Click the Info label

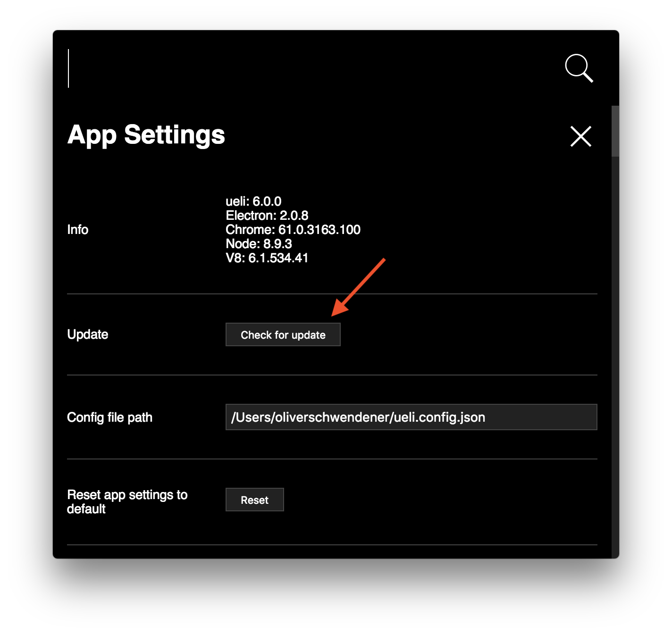(x=78, y=230)
